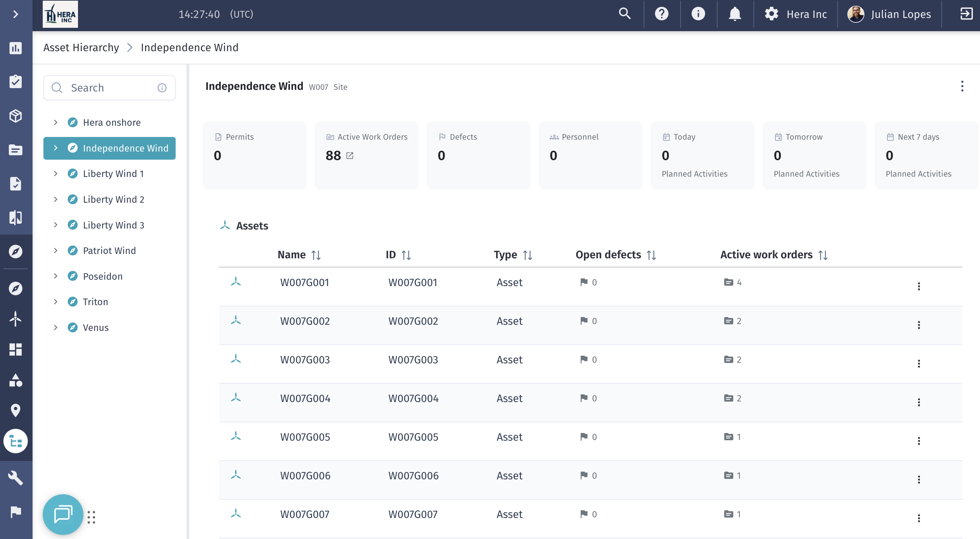Open Independence Wind site options menu
The height and width of the screenshot is (539, 980).
962,86
